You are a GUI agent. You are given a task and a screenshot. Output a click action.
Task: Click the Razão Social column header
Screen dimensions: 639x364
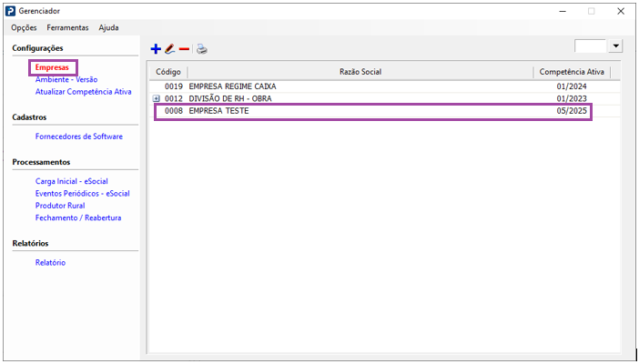[360, 72]
